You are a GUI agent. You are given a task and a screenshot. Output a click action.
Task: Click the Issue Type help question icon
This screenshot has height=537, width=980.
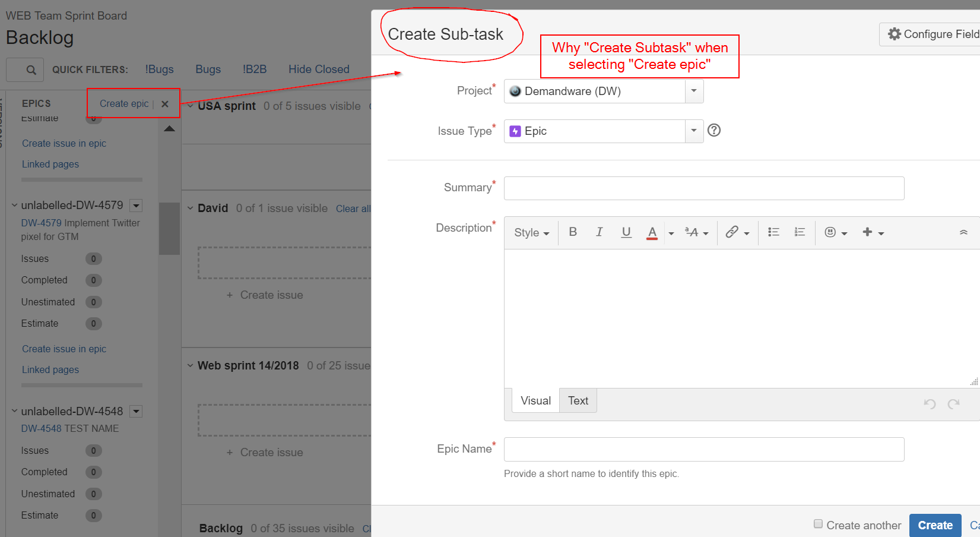coord(714,130)
